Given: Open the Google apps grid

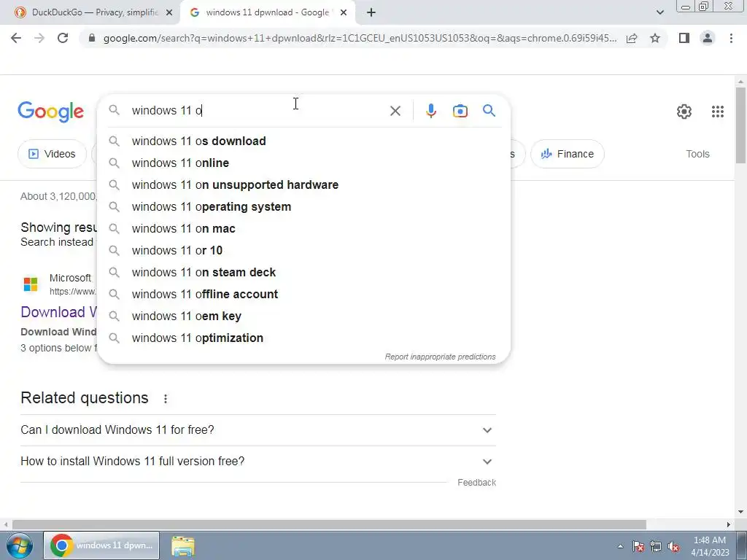Looking at the screenshot, I should (718, 112).
